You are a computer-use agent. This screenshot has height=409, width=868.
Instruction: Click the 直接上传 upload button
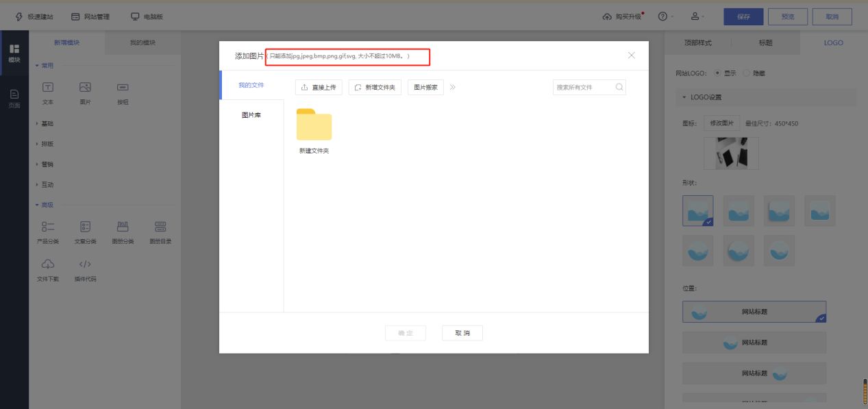(319, 88)
